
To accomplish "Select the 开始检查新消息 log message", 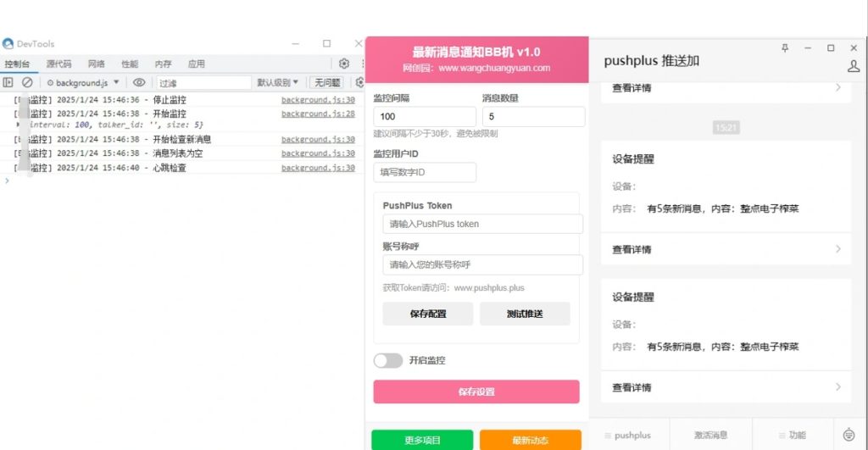I will pyautogui.click(x=181, y=139).
